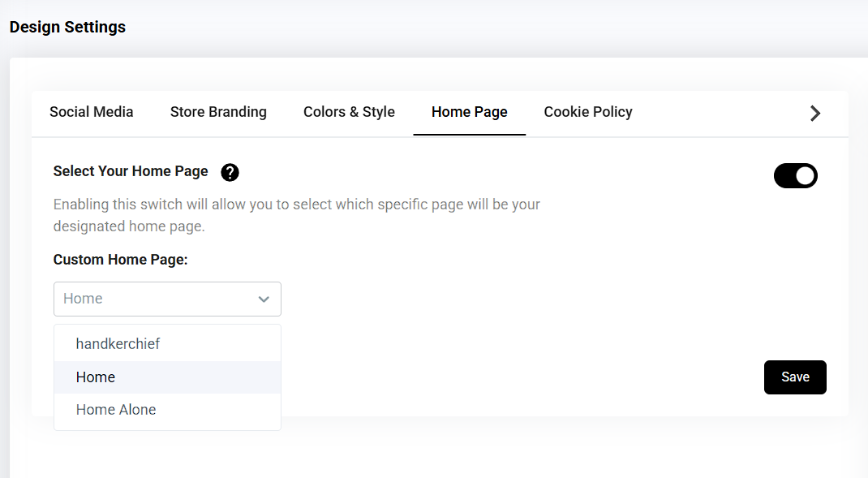The height and width of the screenshot is (478, 868).
Task: Select Home Alone from the dropdown list
Action: [x=116, y=410]
